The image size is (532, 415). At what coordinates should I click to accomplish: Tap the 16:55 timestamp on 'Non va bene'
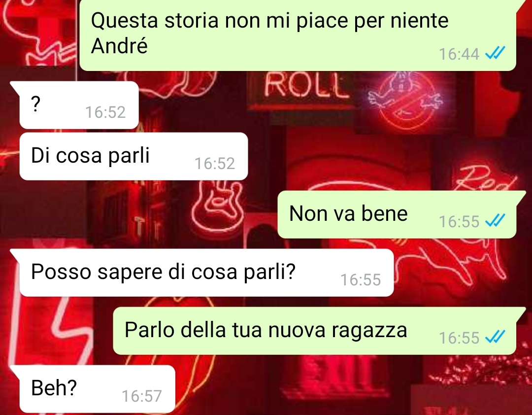[459, 222]
